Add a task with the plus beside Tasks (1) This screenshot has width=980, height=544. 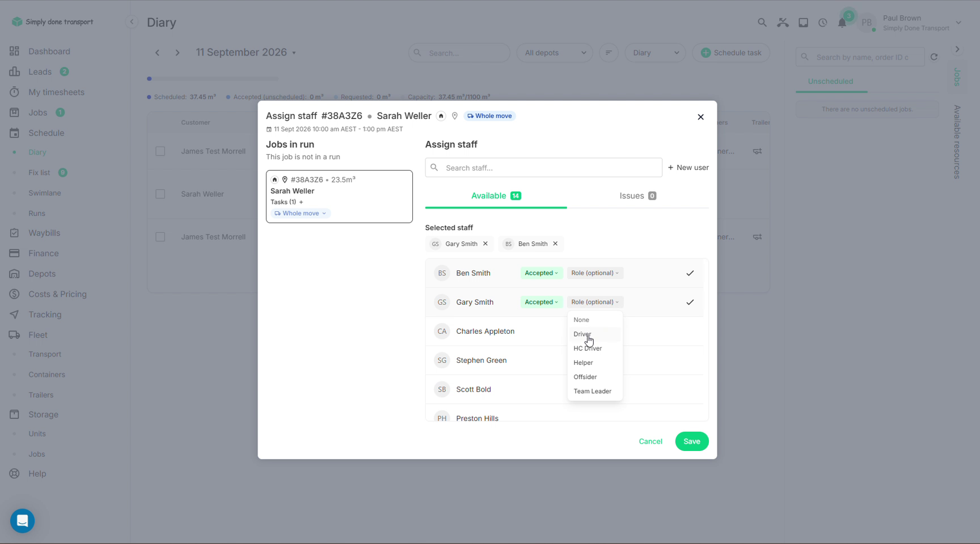[301, 202]
